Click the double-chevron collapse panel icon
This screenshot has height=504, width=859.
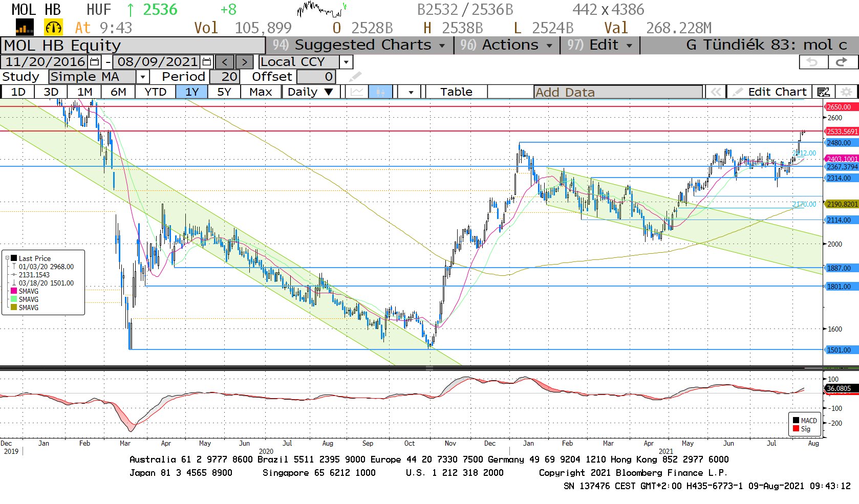[x=716, y=92]
